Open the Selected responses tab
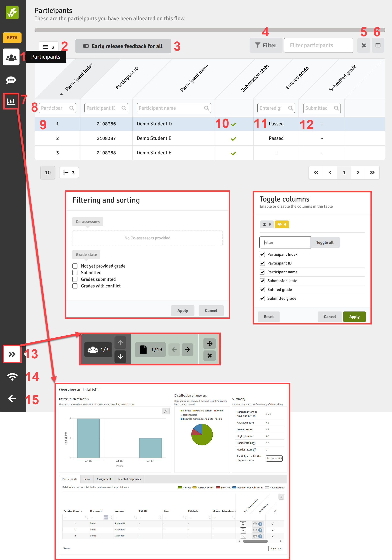Screen dimensions: 392x560 coord(129,479)
